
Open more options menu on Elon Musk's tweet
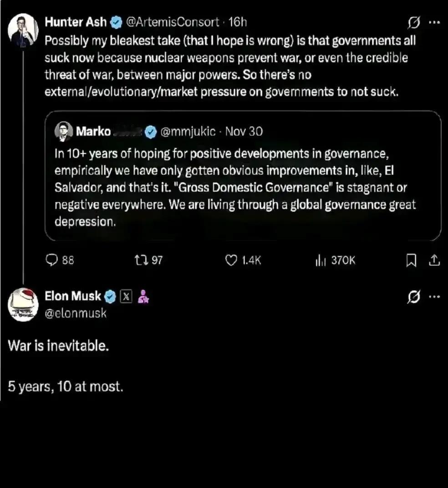point(435,297)
